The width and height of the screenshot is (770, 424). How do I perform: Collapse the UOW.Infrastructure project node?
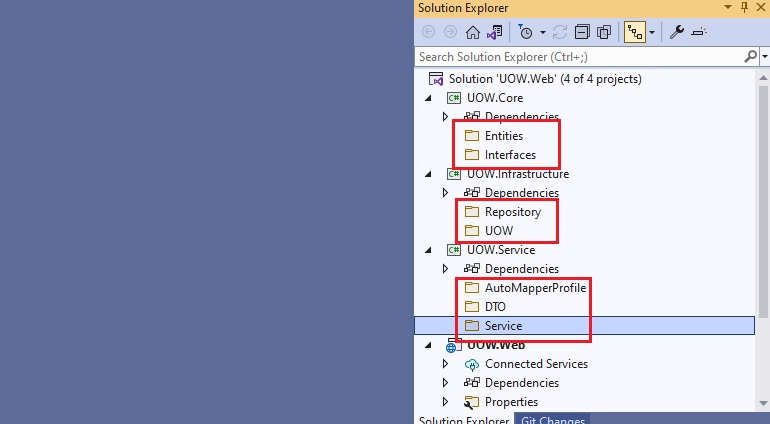[x=428, y=174]
